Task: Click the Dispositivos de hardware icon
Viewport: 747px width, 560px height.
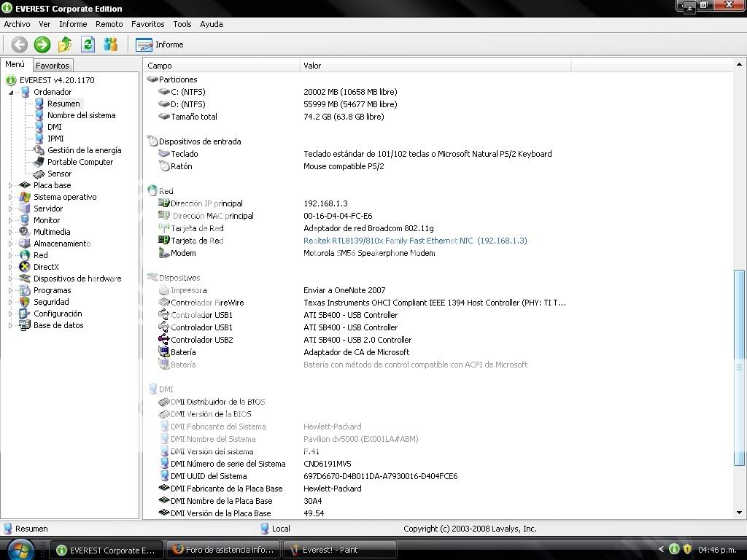Action: point(25,279)
